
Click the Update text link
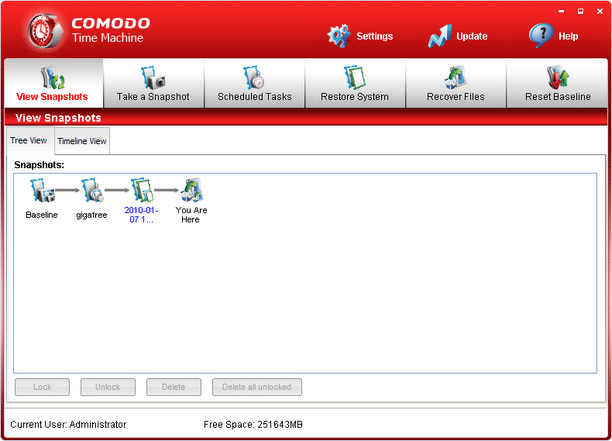[472, 36]
